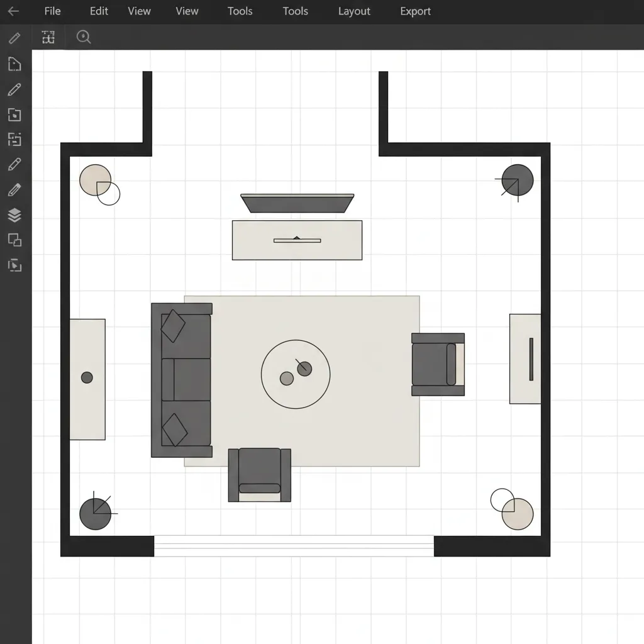This screenshot has width=644, height=644.
Task: Select the square room icon with a center dot
Action: [14, 115]
